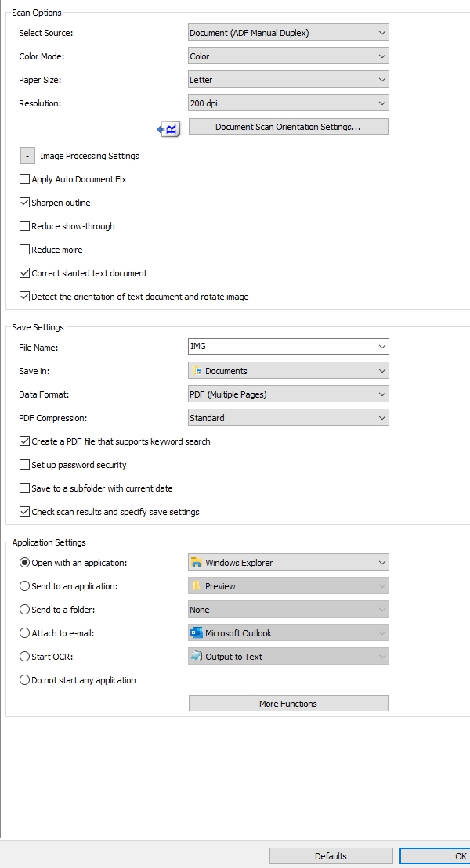Enable Apply Auto Document Fix

click(x=25, y=179)
